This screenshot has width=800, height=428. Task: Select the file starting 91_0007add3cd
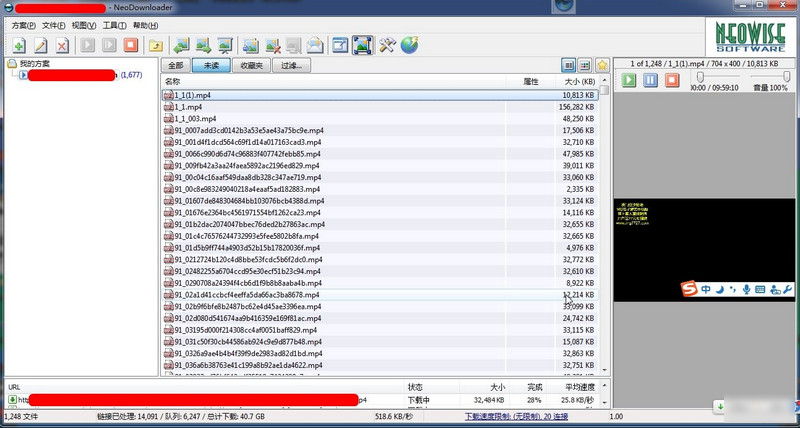coord(380,131)
